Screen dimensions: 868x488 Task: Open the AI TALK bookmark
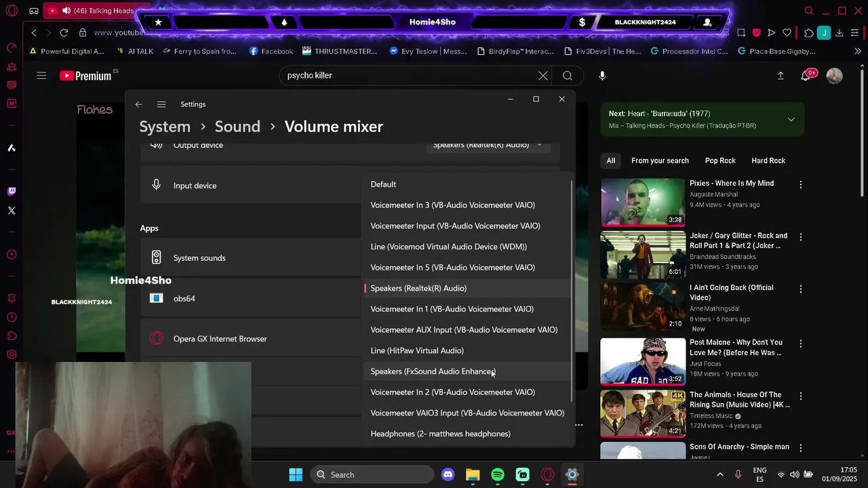[x=135, y=52]
